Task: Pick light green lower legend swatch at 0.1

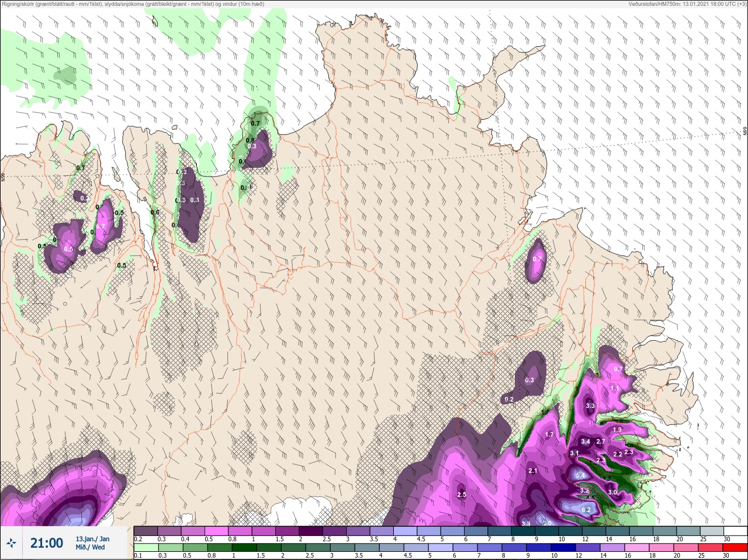Action: pos(146,548)
